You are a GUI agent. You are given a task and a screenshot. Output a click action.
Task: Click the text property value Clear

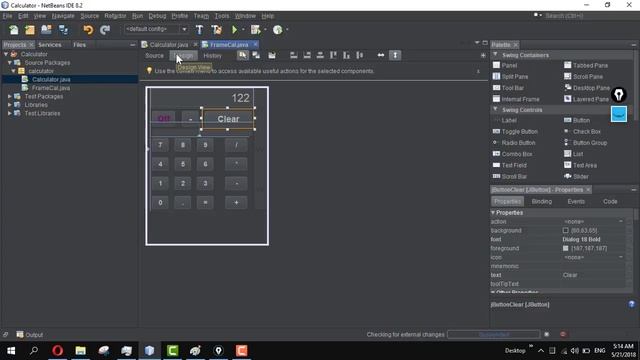coord(570,275)
